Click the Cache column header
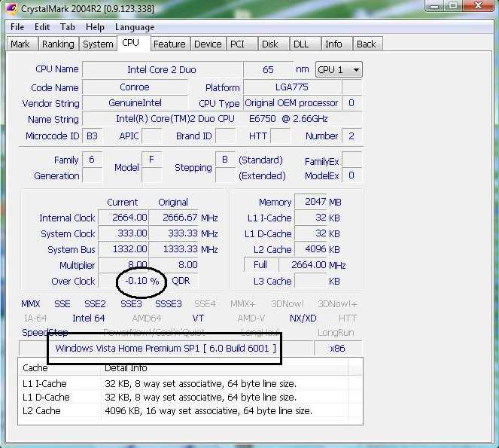The width and height of the screenshot is (499, 448). point(59,367)
